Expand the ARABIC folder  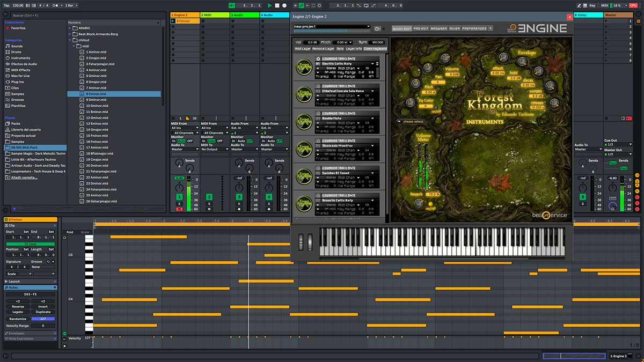click(x=70, y=28)
